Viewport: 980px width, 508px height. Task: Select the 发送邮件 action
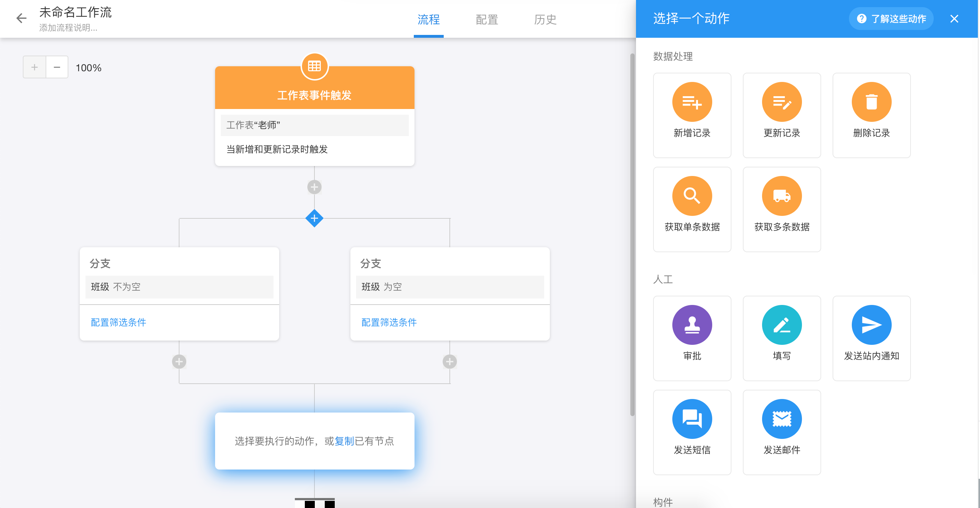[781, 432]
